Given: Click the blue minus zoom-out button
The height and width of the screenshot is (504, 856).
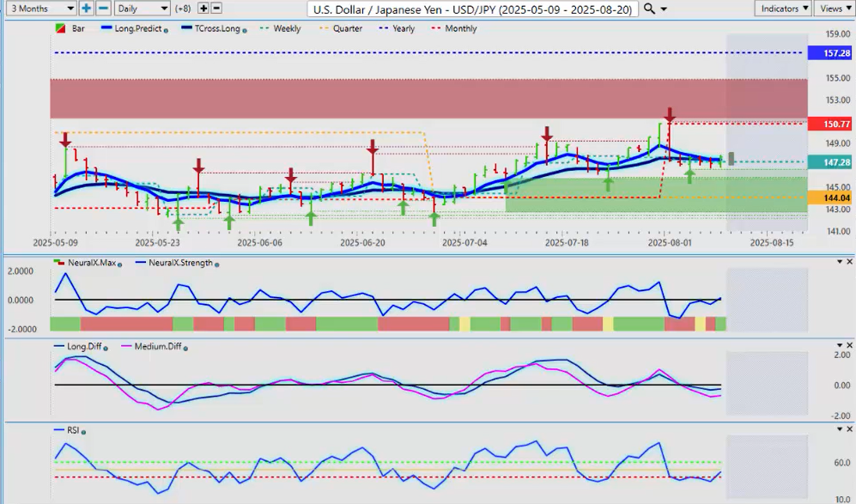Looking at the screenshot, I should [x=102, y=9].
